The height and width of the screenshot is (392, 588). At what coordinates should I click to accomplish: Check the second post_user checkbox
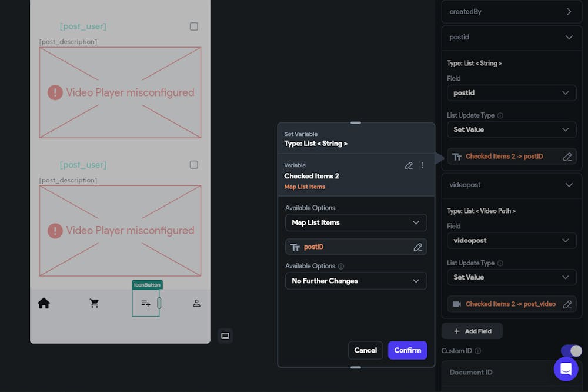[x=194, y=165]
